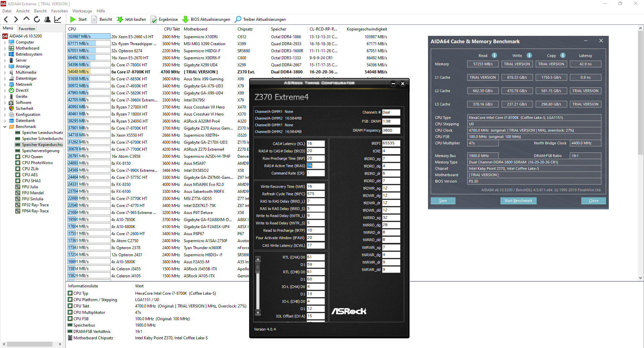Click the info icon next to Copy

[563, 55]
